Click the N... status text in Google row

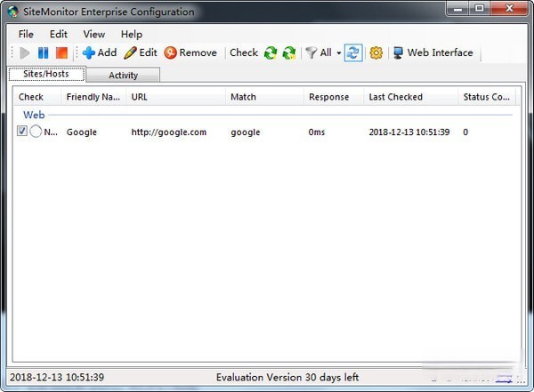point(51,132)
